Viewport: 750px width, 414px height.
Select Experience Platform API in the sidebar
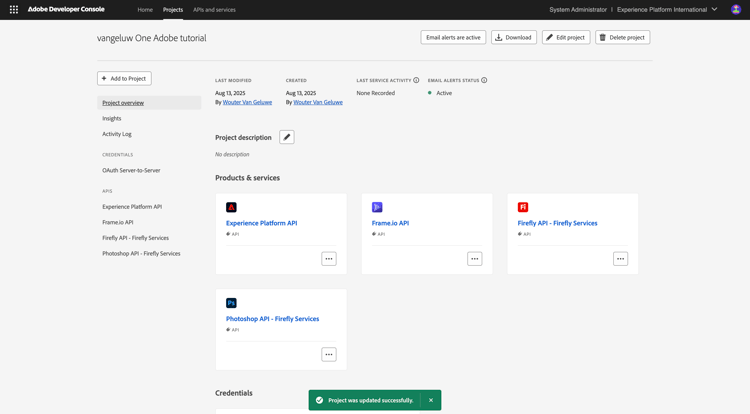tap(132, 207)
